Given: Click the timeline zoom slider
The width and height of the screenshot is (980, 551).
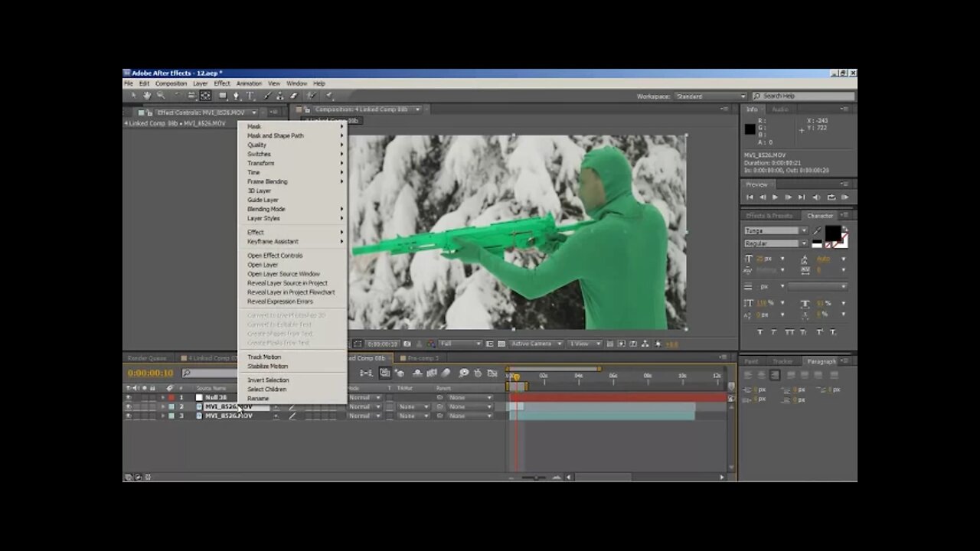Looking at the screenshot, I should tap(534, 477).
